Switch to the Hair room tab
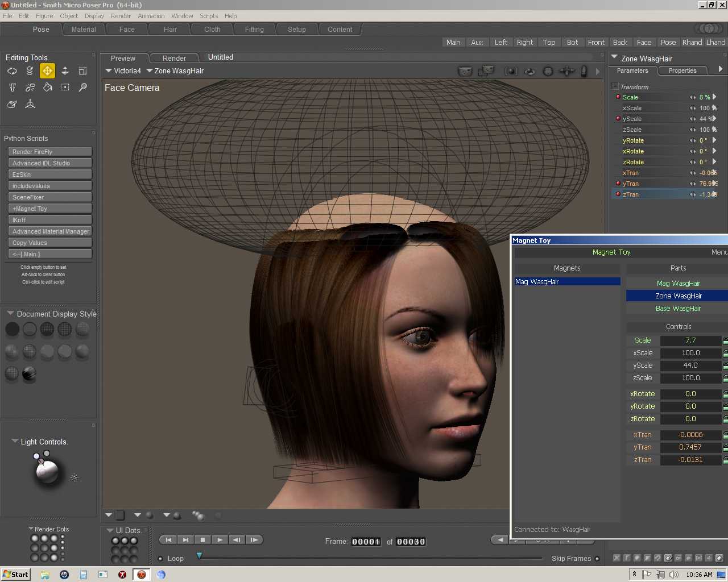728x582 pixels. point(170,30)
